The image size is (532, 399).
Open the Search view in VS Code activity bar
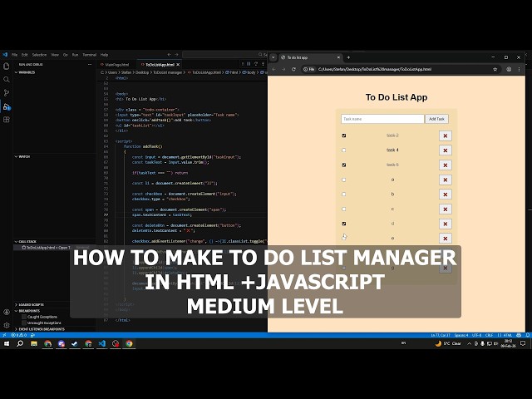7,80
